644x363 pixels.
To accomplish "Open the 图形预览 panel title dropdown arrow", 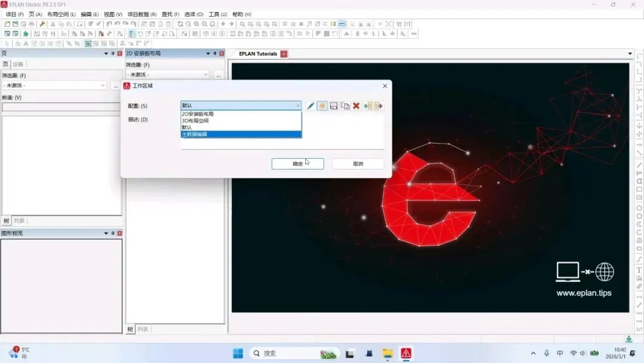I will [x=106, y=233].
